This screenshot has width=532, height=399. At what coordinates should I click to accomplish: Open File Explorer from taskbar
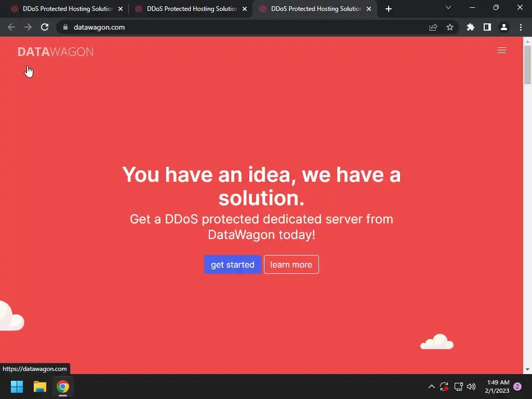(39, 387)
